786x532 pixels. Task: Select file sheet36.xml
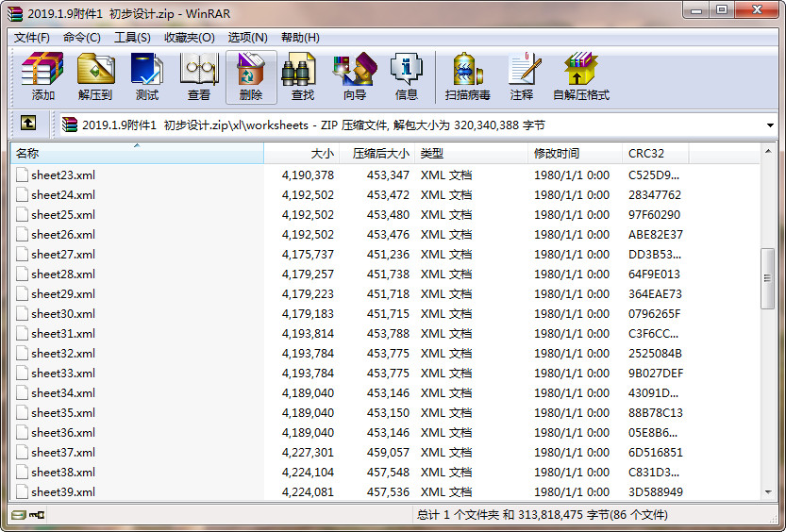pos(63,432)
